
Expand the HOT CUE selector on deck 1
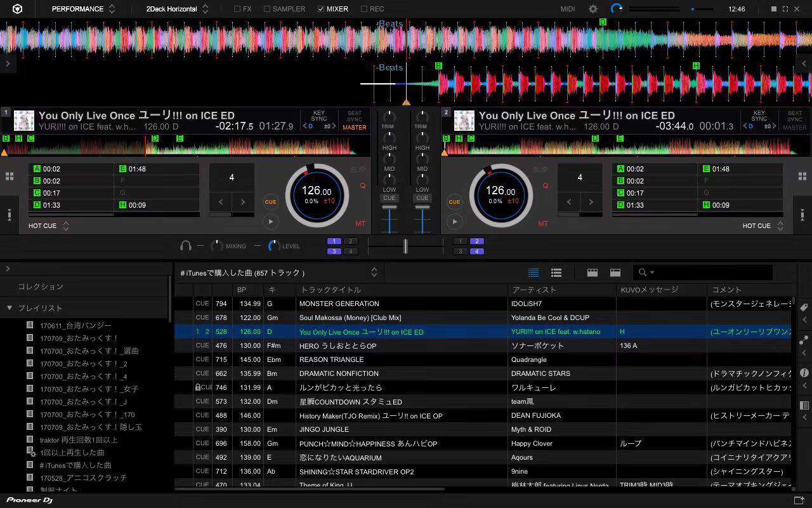65,226
